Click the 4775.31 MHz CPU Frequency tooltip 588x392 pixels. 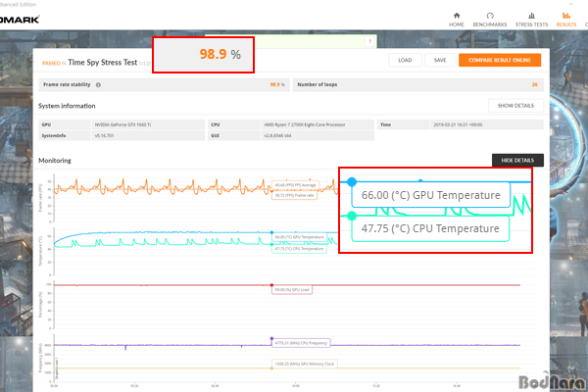click(x=301, y=343)
